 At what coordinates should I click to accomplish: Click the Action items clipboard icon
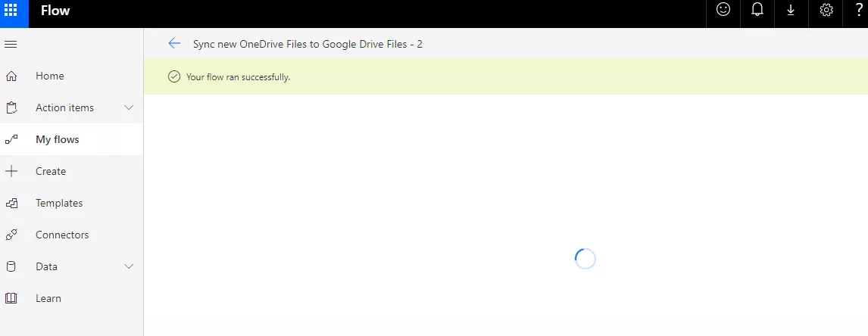click(11, 107)
